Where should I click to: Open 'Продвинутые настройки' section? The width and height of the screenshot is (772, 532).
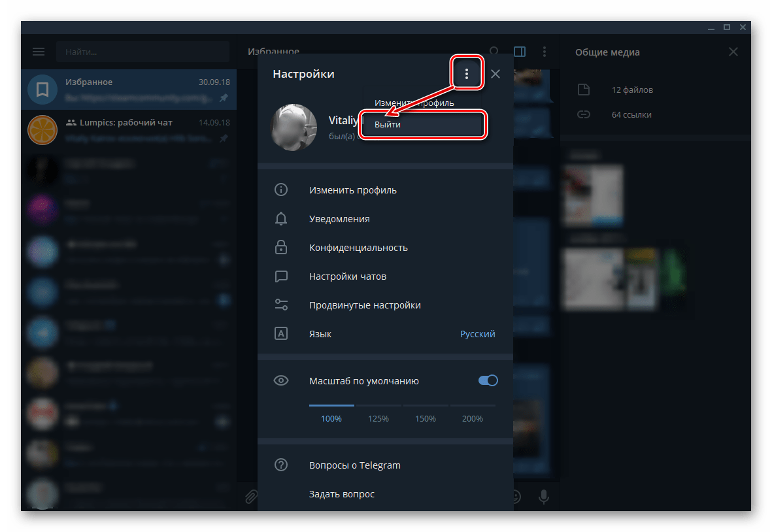[x=385, y=305]
